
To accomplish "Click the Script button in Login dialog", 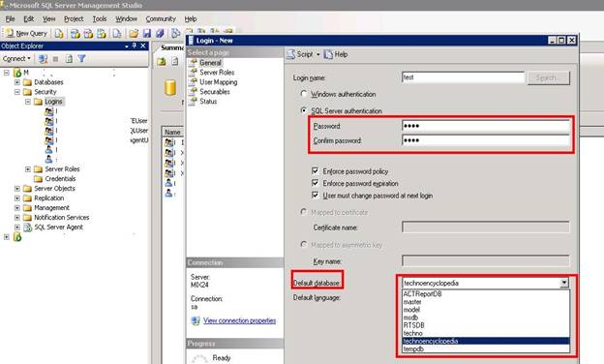I will pos(300,54).
